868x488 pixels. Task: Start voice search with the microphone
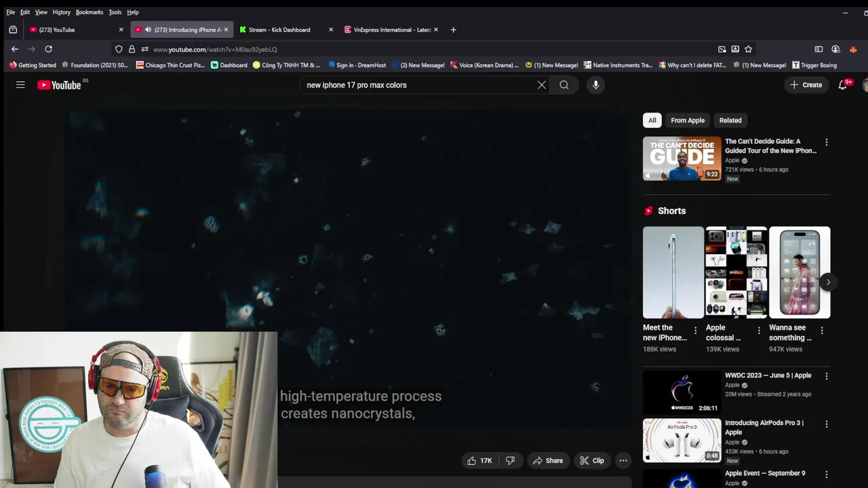pos(595,85)
